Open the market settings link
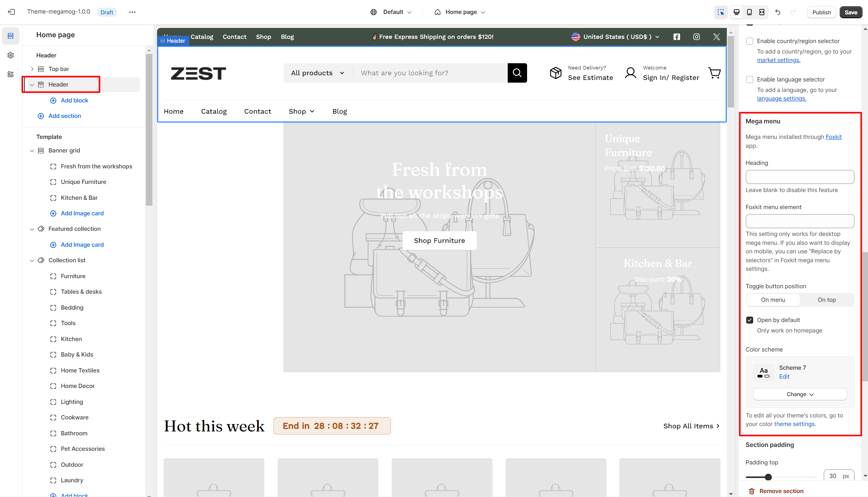 (778, 60)
